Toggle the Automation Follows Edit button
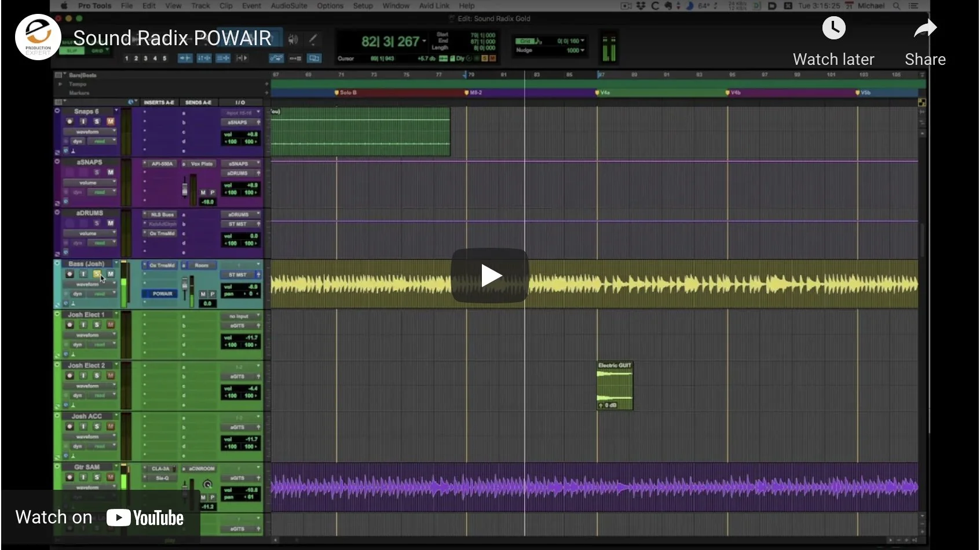The image size is (980, 550). [277, 58]
